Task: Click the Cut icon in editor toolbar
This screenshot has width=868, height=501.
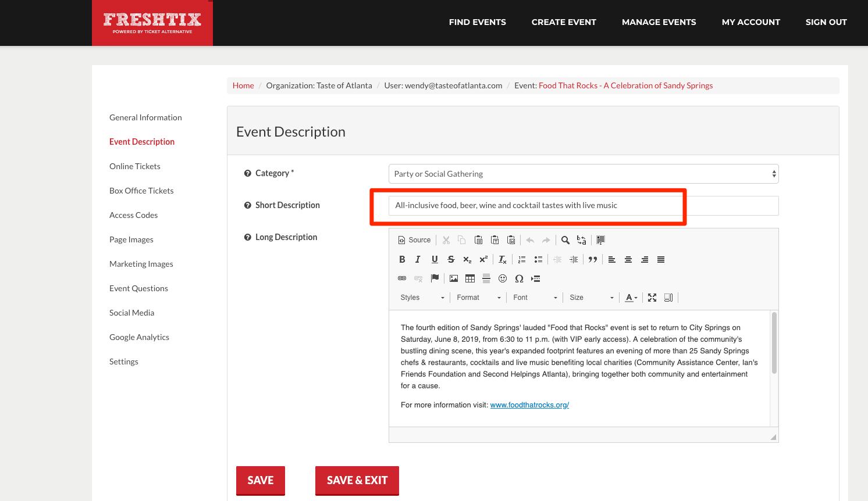Action: [x=446, y=240]
